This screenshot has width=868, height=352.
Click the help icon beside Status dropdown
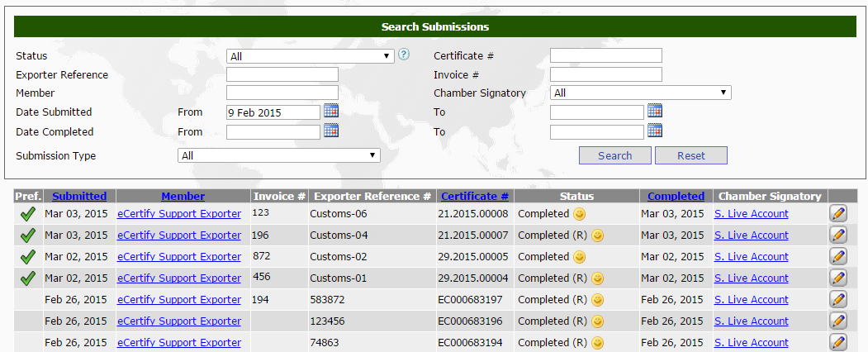(404, 55)
